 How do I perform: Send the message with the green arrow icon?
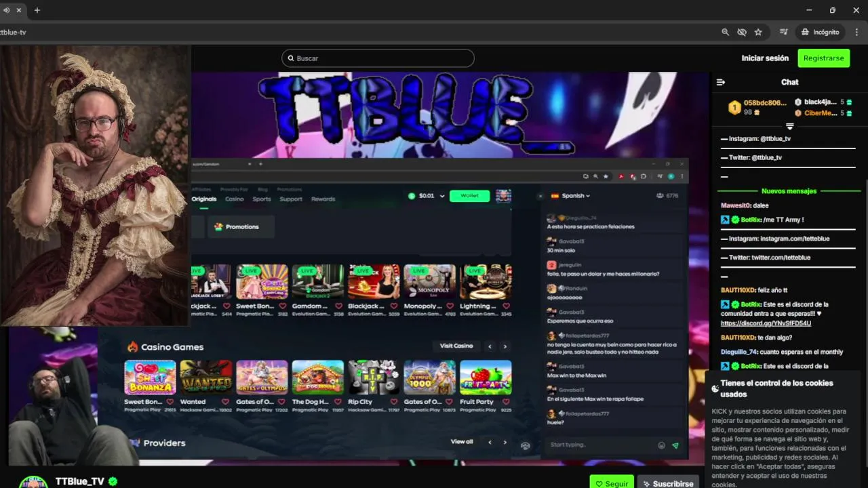(675, 445)
